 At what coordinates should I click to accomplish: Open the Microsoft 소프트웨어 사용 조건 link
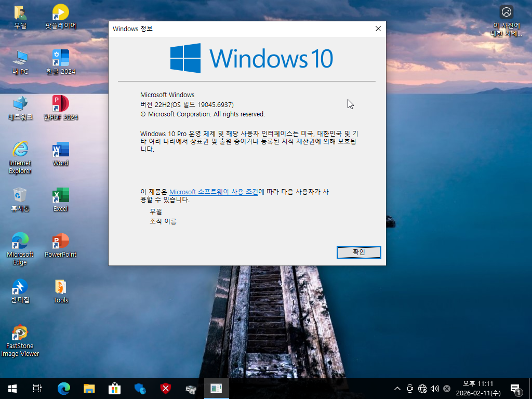[214, 192]
